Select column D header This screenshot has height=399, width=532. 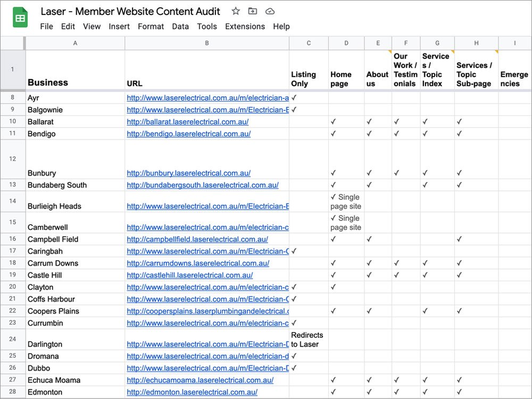[x=346, y=43]
